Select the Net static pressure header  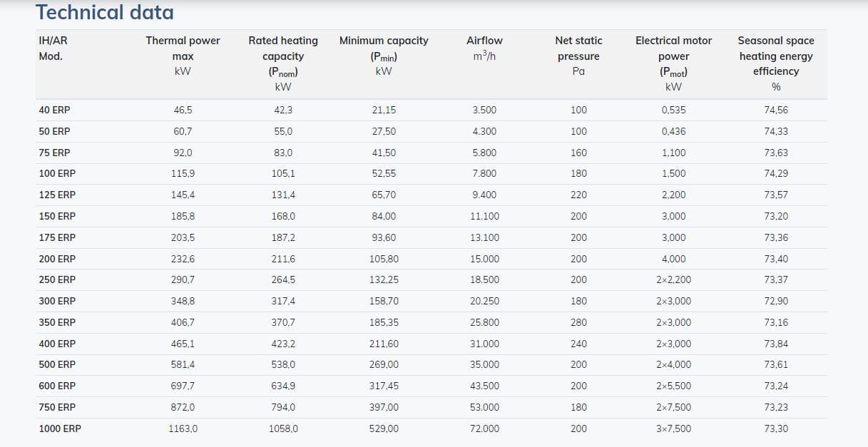pos(578,56)
